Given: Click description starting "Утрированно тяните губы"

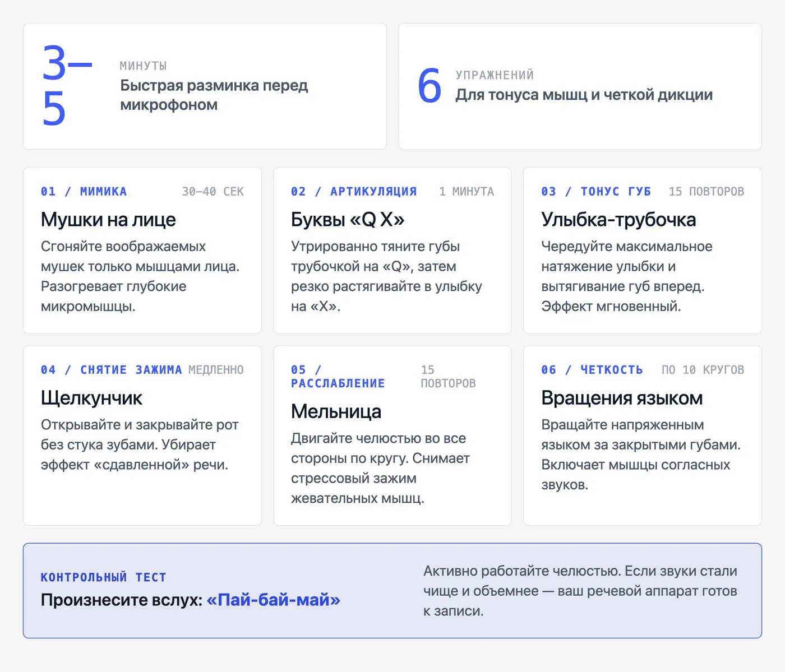Looking at the screenshot, I should (x=386, y=276).
